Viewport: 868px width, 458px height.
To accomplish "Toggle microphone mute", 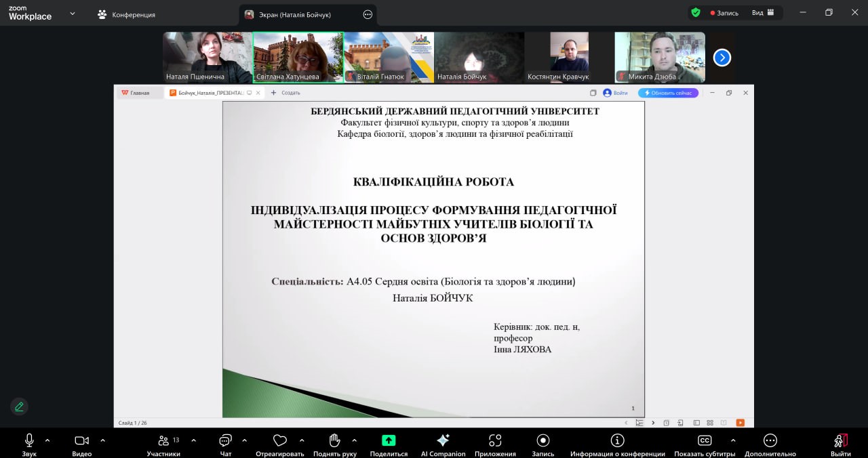I will point(29,441).
